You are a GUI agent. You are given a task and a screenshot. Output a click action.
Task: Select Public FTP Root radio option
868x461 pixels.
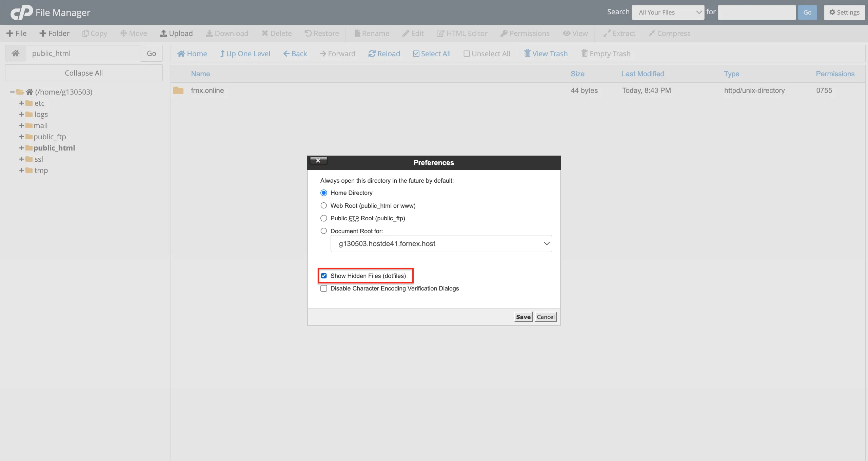[x=324, y=218]
